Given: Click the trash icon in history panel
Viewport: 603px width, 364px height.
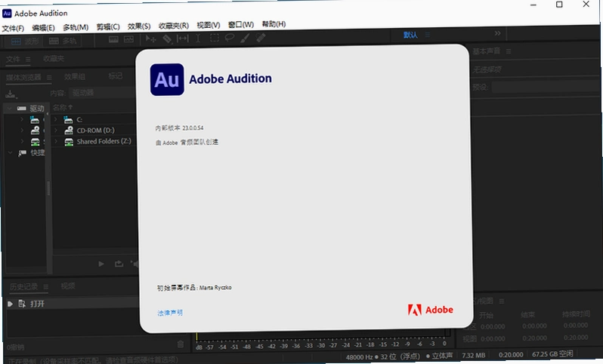Looking at the screenshot, I should 181,344.
